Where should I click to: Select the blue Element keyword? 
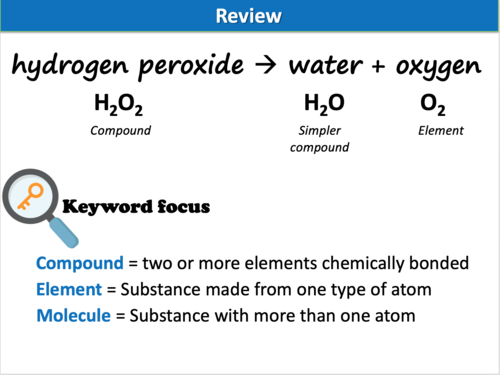(69, 289)
